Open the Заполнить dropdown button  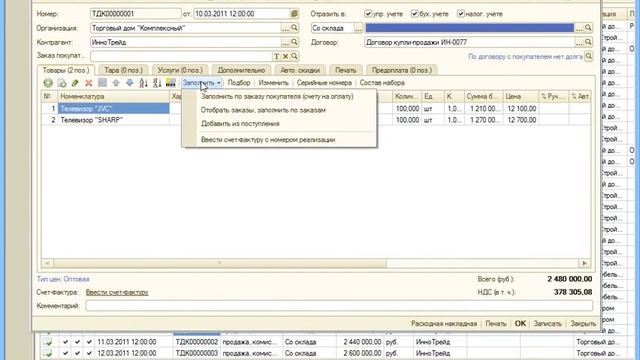(x=202, y=83)
